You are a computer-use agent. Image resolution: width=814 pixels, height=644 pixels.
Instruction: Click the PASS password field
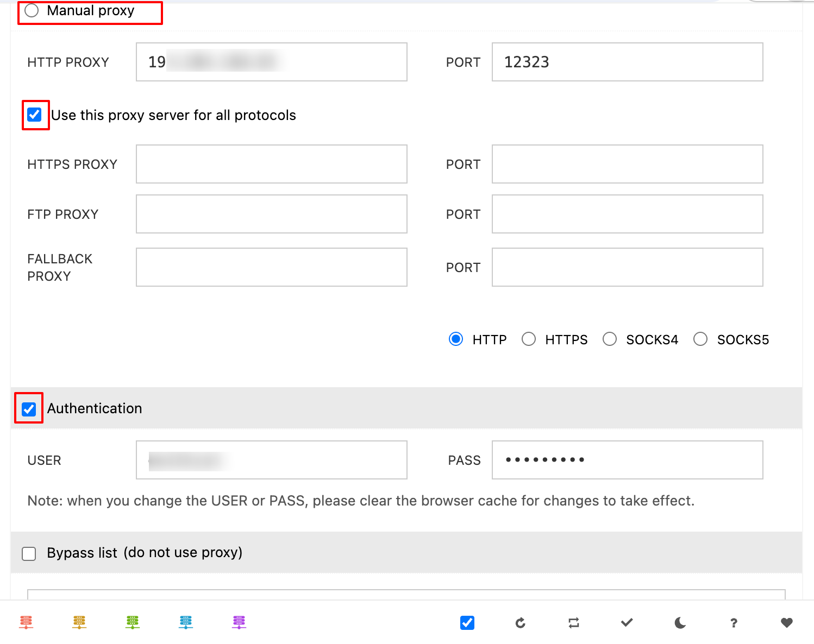627,460
